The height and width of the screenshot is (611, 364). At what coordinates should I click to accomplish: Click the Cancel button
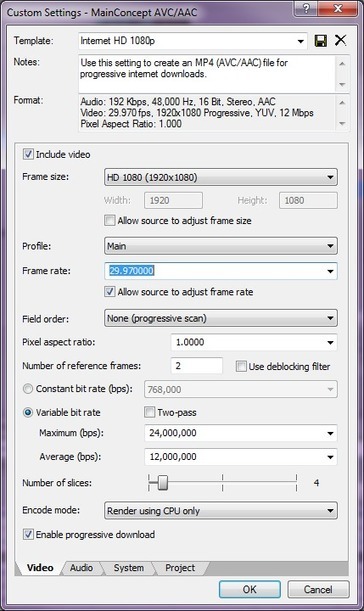pos(318,589)
